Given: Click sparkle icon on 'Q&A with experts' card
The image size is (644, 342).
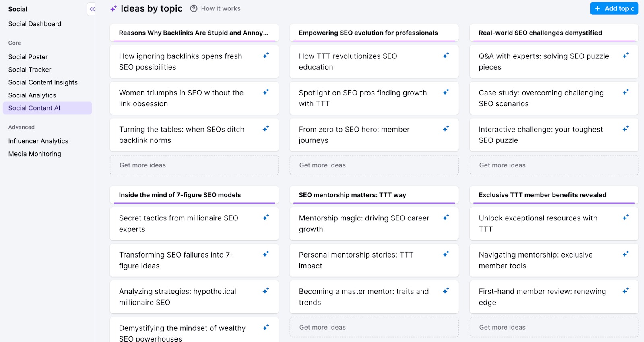Looking at the screenshot, I should [625, 56].
